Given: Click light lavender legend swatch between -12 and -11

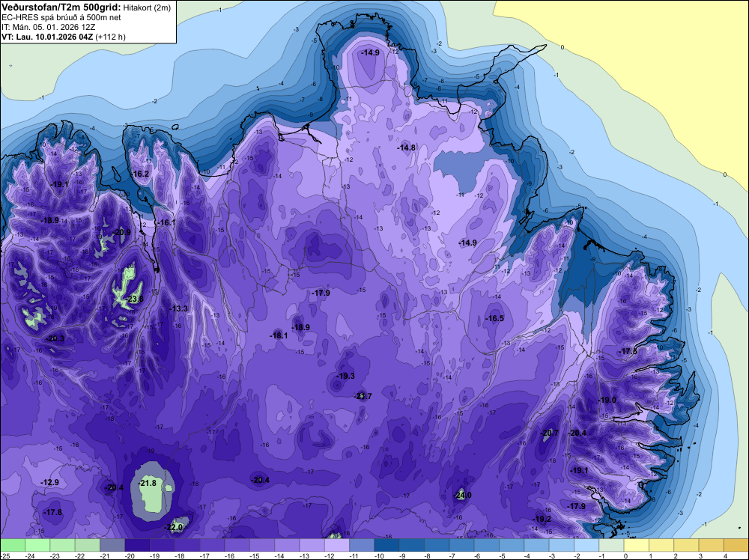Looking at the screenshot, I should point(337,545).
